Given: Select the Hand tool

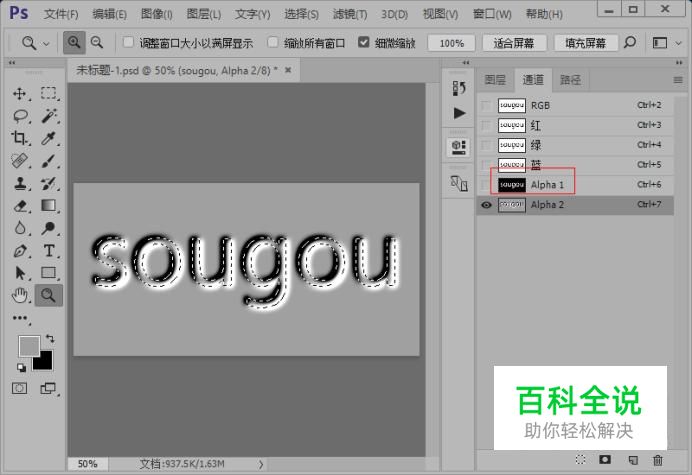Looking at the screenshot, I should click(x=19, y=295).
